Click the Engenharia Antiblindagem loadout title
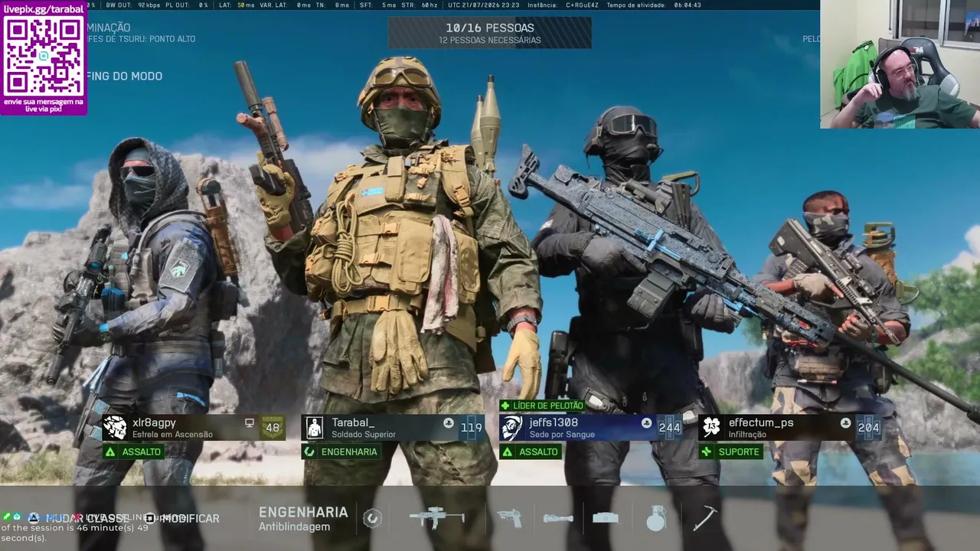The image size is (980, 551). click(303, 518)
